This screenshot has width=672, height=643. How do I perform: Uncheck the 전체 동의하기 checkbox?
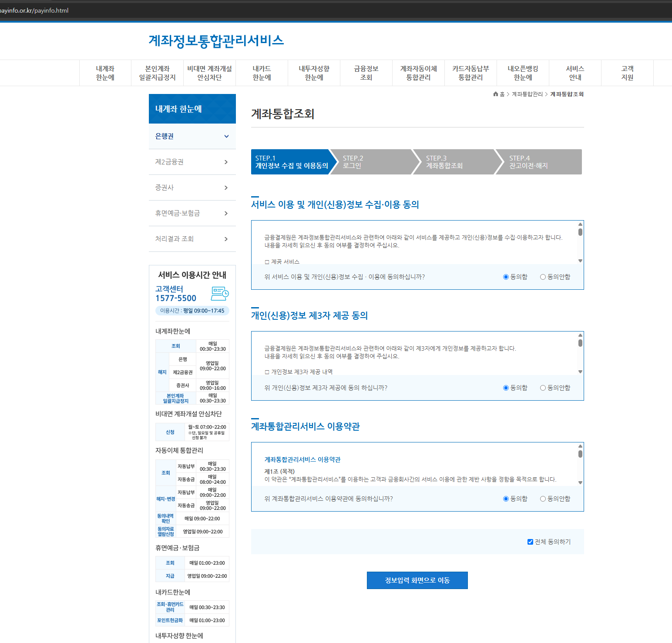530,542
